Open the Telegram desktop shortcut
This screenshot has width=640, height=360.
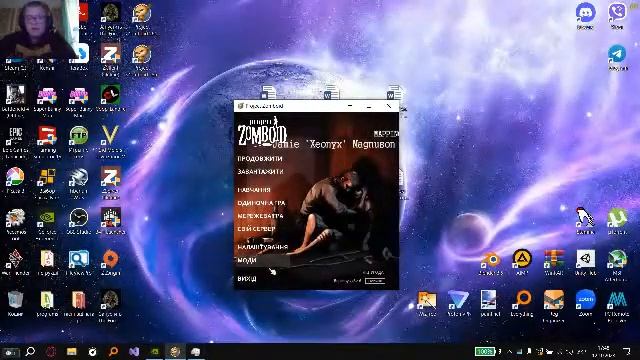click(x=617, y=58)
